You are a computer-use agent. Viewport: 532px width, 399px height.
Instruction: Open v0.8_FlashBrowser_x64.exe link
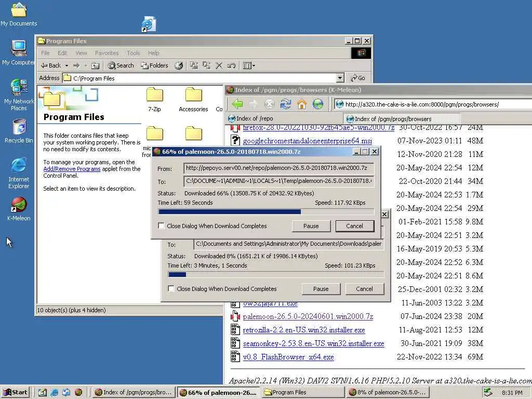tap(288, 357)
